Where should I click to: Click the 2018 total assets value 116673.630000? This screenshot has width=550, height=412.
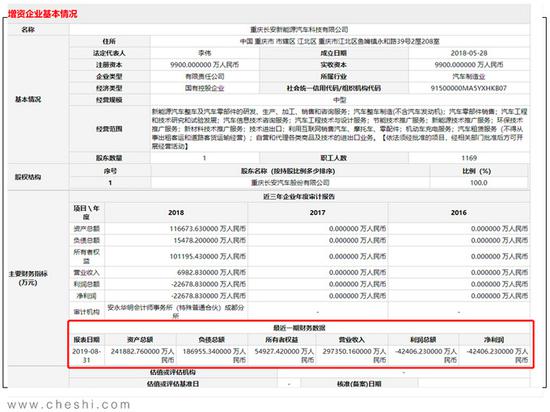pyautogui.click(x=208, y=229)
